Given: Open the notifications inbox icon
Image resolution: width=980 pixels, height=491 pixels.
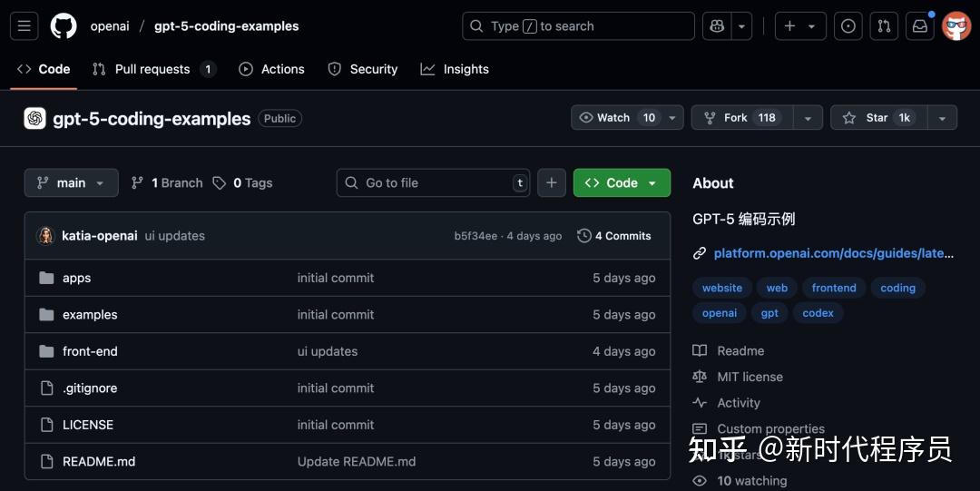Looking at the screenshot, I should click(x=920, y=26).
